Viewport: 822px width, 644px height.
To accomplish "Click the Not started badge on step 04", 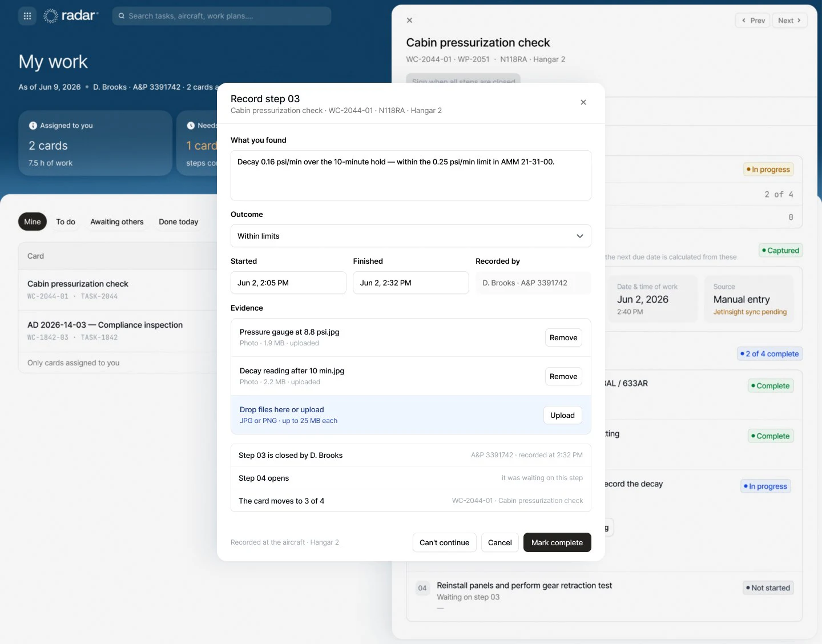I will [x=768, y=587].
